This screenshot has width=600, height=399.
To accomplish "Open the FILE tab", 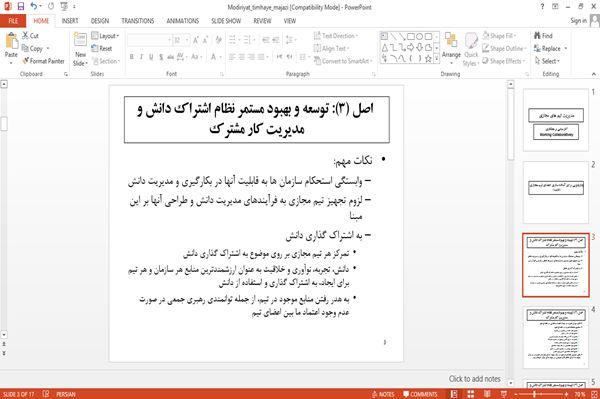I will click(13, 21).
